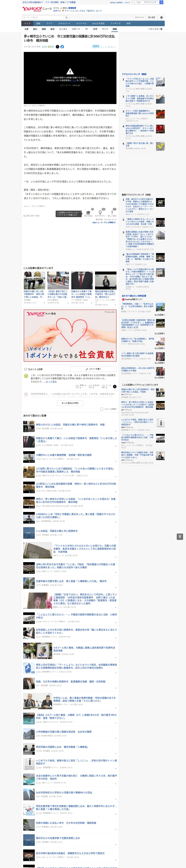This screenshot has width=186, height=868.
Task: Close the reaction tooltip with its X
Action: coord(81,212)
